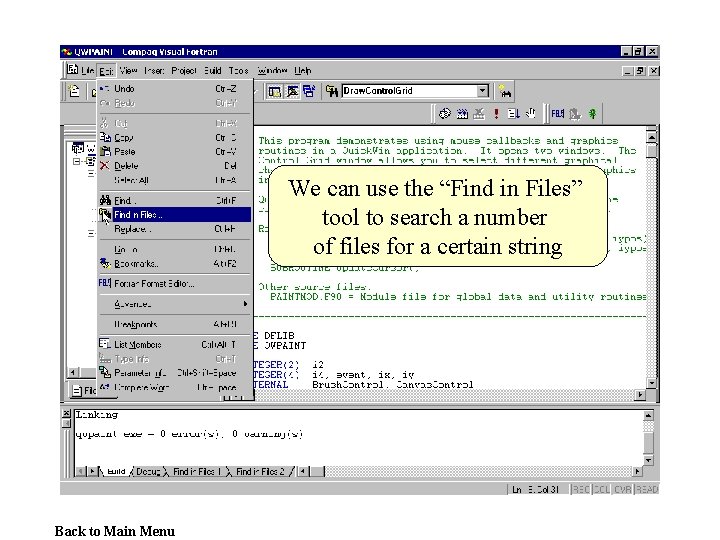The image size is (720, 540).
Task: Click the Compile toolbar icon
Action: pyautogui.click(x=444, y=113)
